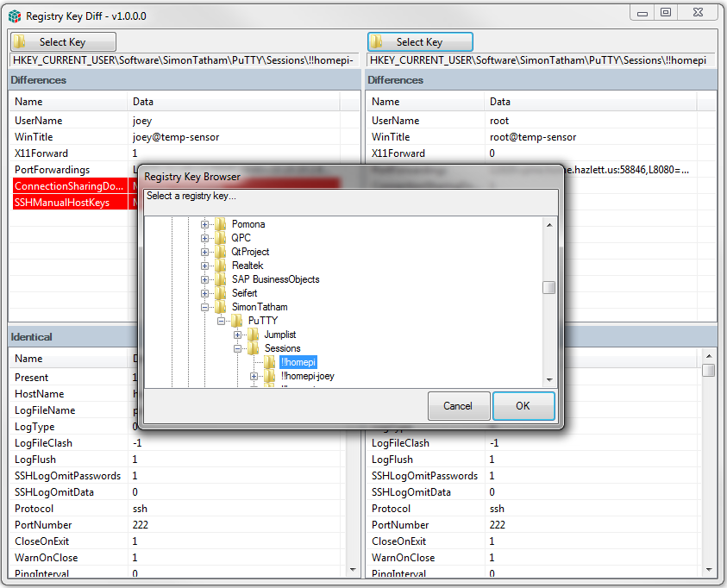The image size is (727, 588).
Task: Select the red ConnectionSharingDo... difference row
Action: (69, 186)
